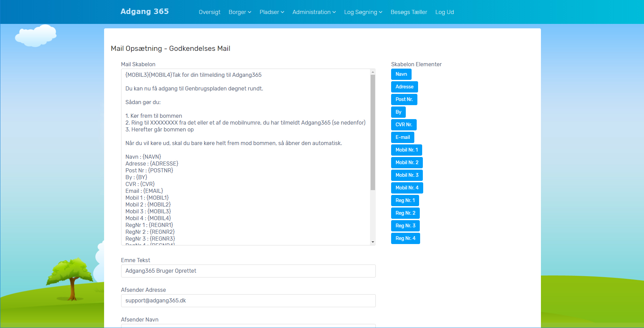The image size is (644, 328).
Task: Insert the Adresse template element
Action: point(404,87)
